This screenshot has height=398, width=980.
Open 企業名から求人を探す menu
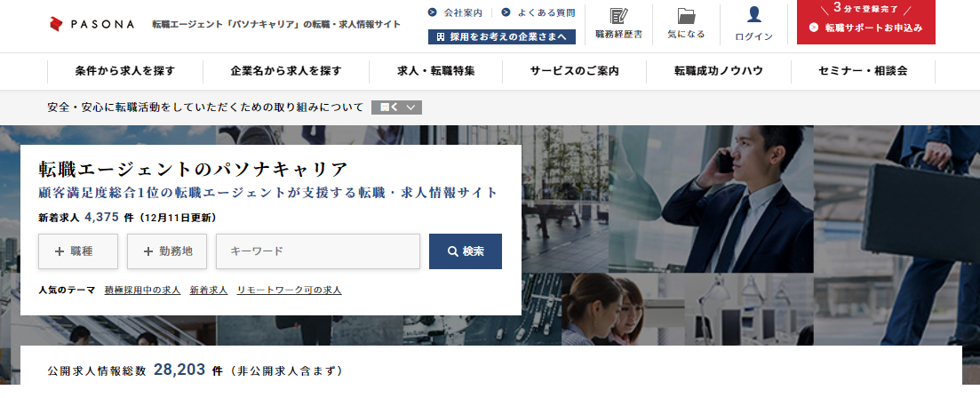click(286, 71)
